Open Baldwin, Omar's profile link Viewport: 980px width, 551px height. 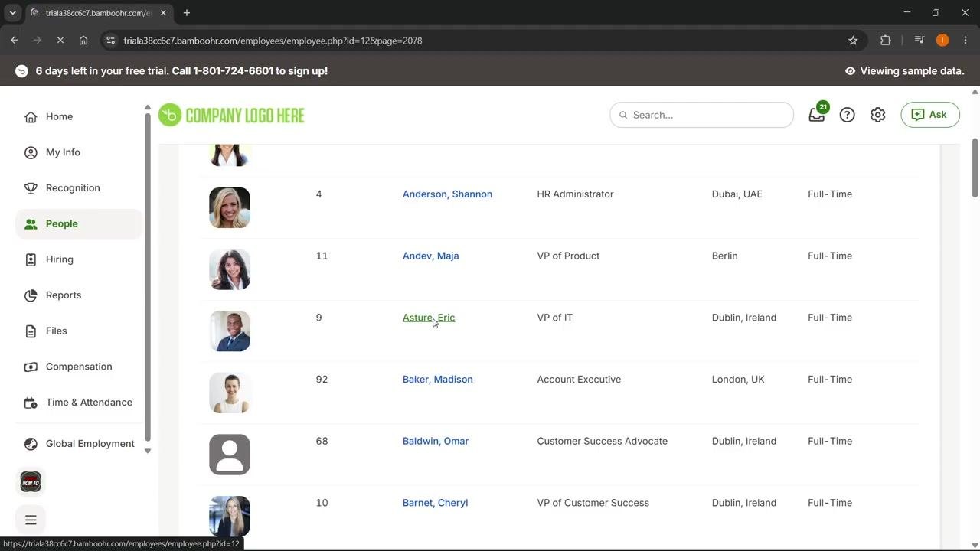point(435,442)
